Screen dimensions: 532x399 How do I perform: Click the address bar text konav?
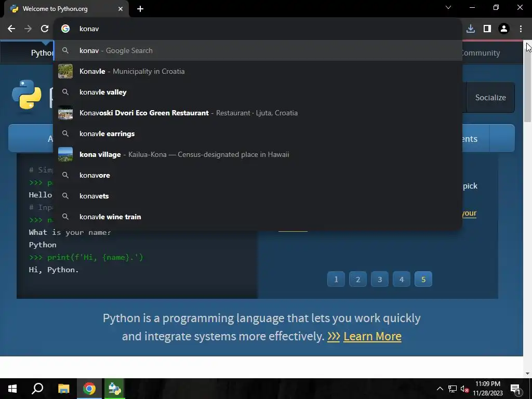pyautogui.click(x=89, y=29)
